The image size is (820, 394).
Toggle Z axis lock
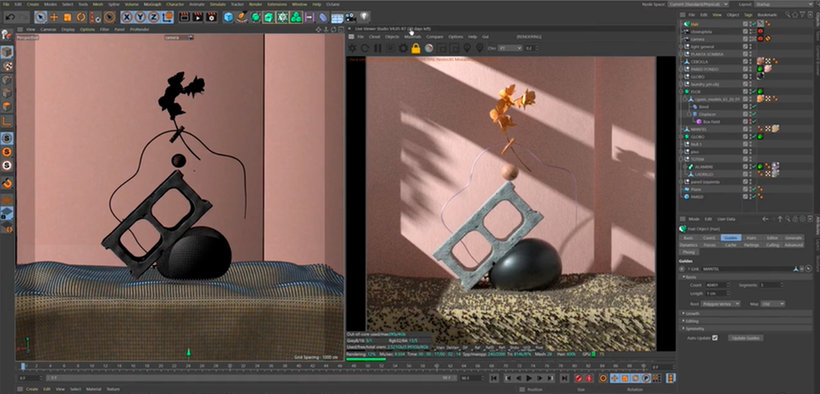pos(154,17)
